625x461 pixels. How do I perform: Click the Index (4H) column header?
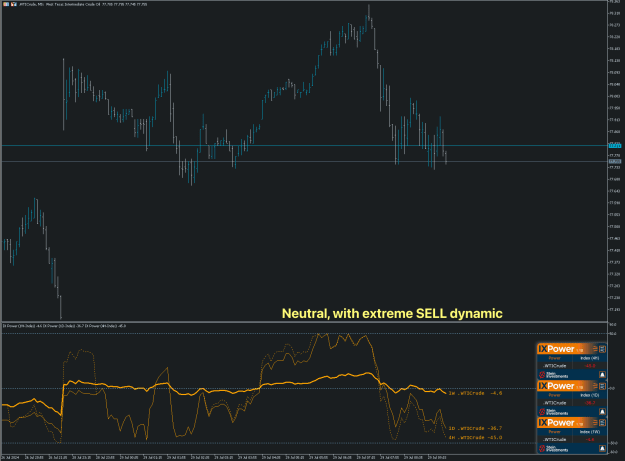590,358
